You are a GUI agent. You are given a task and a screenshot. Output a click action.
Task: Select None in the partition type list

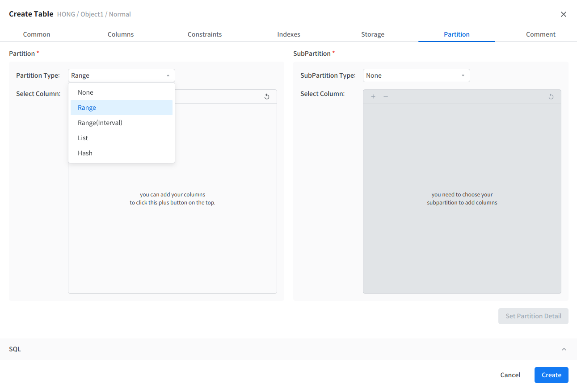click(x=85, y=92)
